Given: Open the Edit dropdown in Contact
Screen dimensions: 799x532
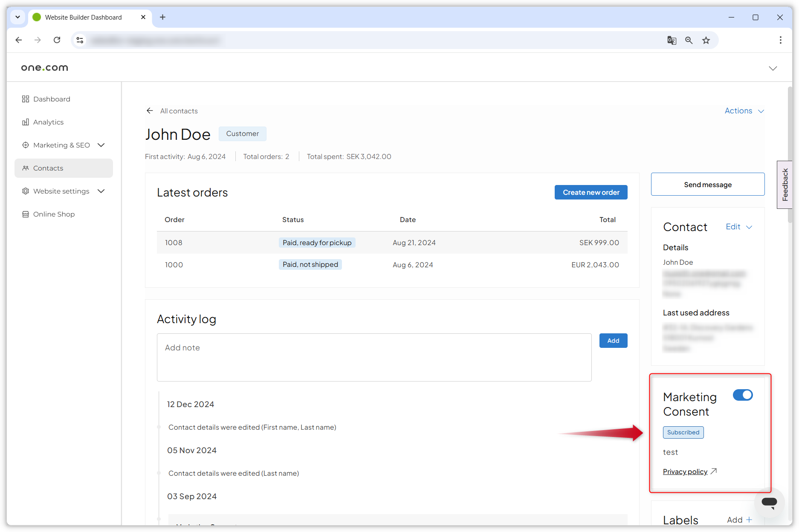Looking at the screenshot, I should [739, 227].
